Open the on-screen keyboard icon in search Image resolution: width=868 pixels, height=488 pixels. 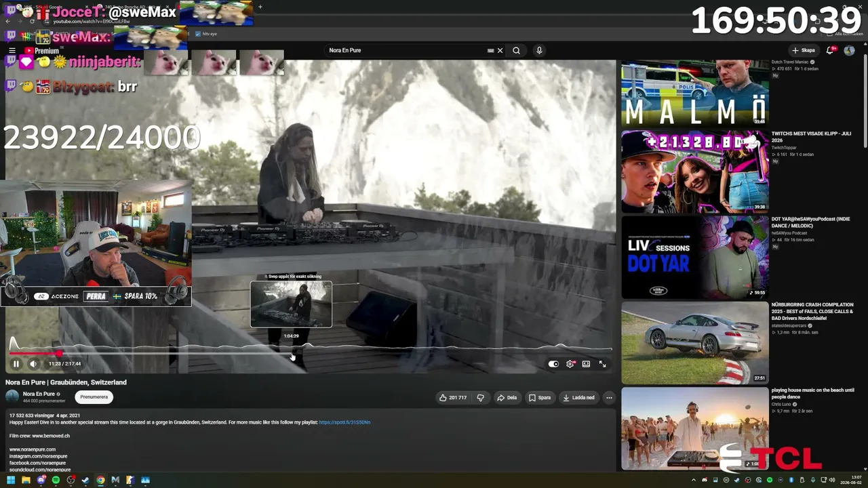(490, 50)
